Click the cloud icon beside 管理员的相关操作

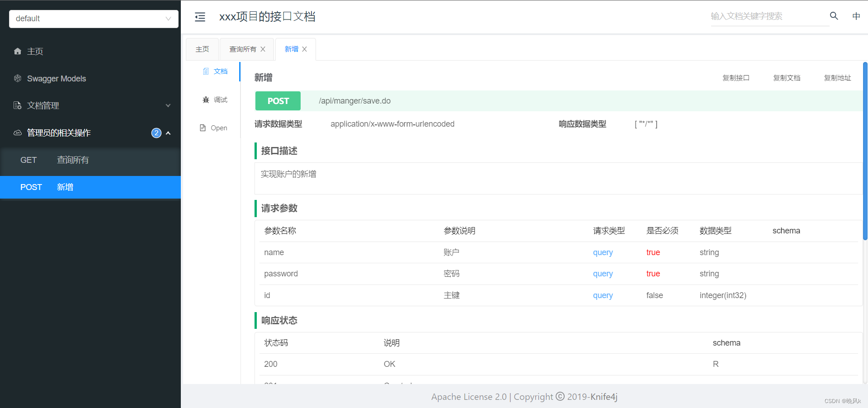(x=18, y=133)
